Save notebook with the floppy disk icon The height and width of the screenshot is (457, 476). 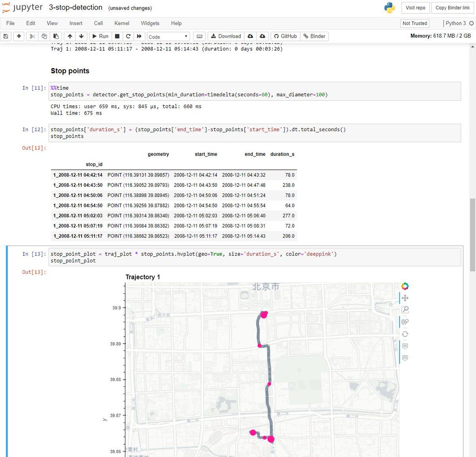point(6,36)
